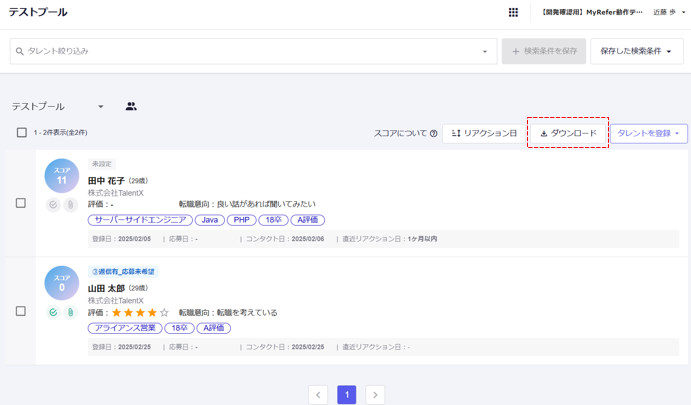Click the green check-circle icon for 山田 太郎

[54, 313]
